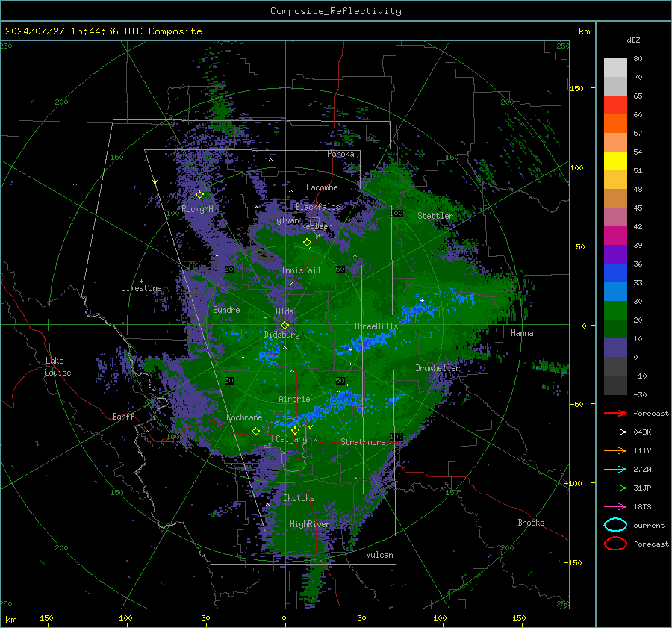Click the Lacombe town label
Image resolution: width=672 pixels, height=628 pixels.
pyautogui.click(x=322, y=187)
